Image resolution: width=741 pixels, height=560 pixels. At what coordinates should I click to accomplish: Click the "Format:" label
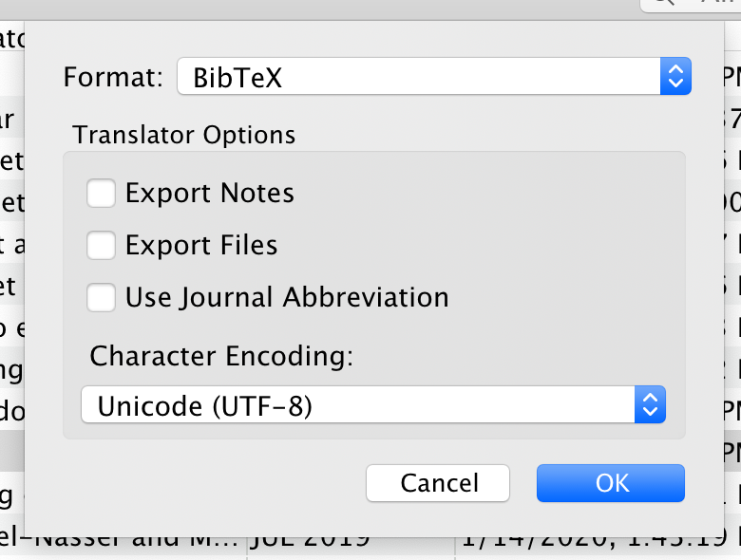tap(113, 77)
